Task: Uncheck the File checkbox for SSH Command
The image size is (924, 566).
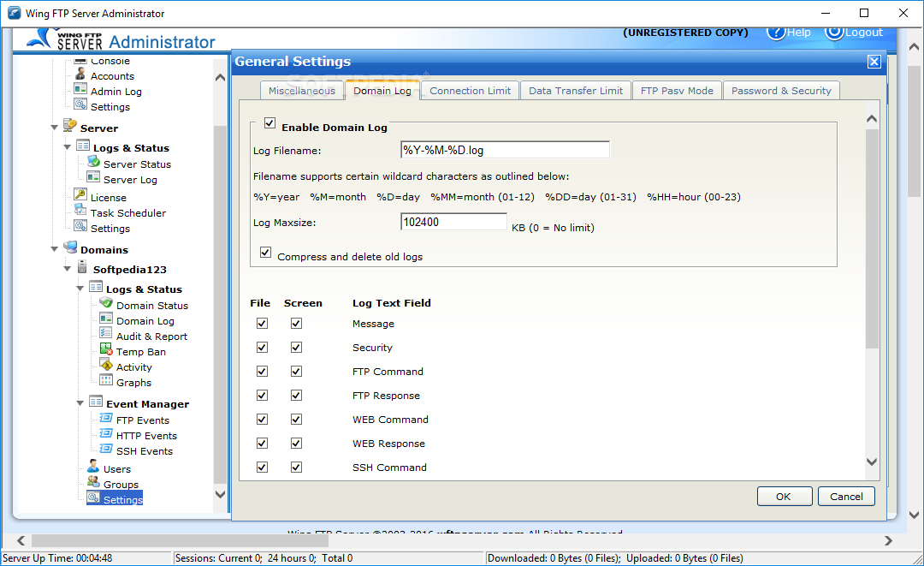Action: (x=263, y=467)
